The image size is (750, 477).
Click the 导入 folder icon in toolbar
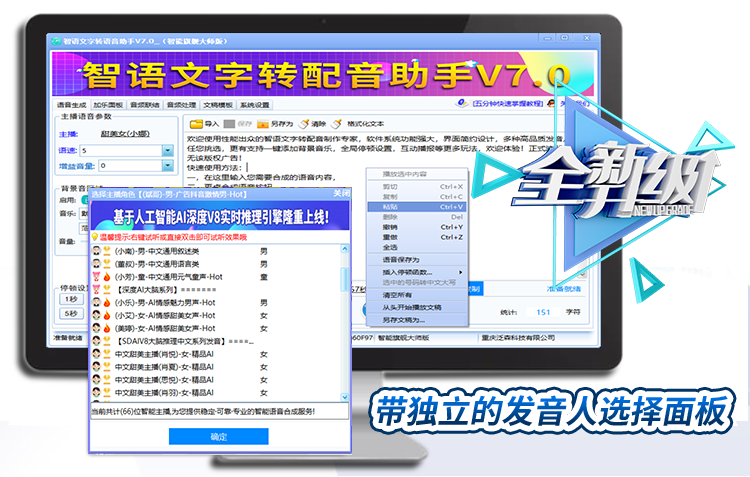pyautogui.click(x=196, y=124)
